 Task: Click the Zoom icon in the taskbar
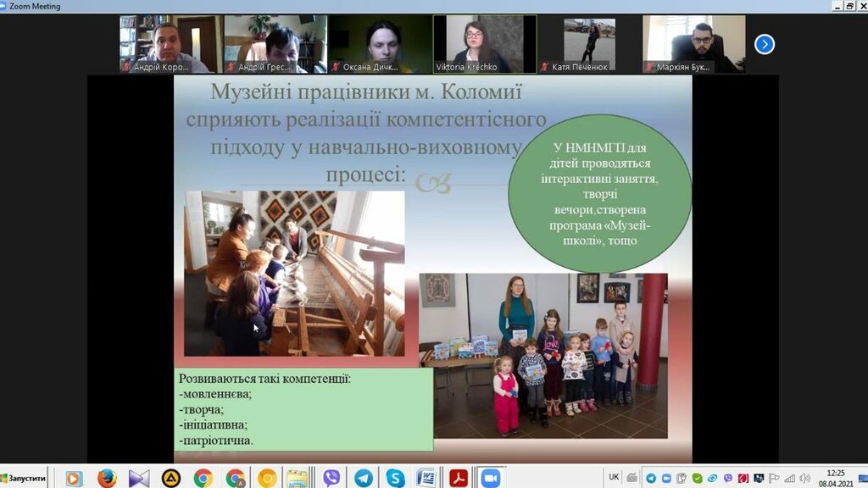(490, 478)
